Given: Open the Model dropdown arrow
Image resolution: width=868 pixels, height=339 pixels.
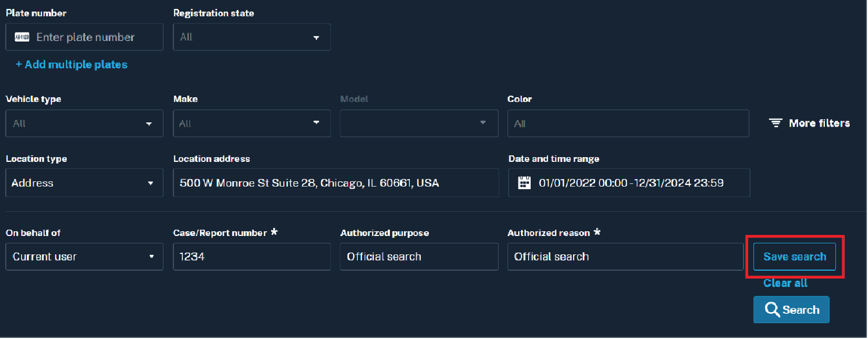Looking at the screenshot, I should 482,123.
